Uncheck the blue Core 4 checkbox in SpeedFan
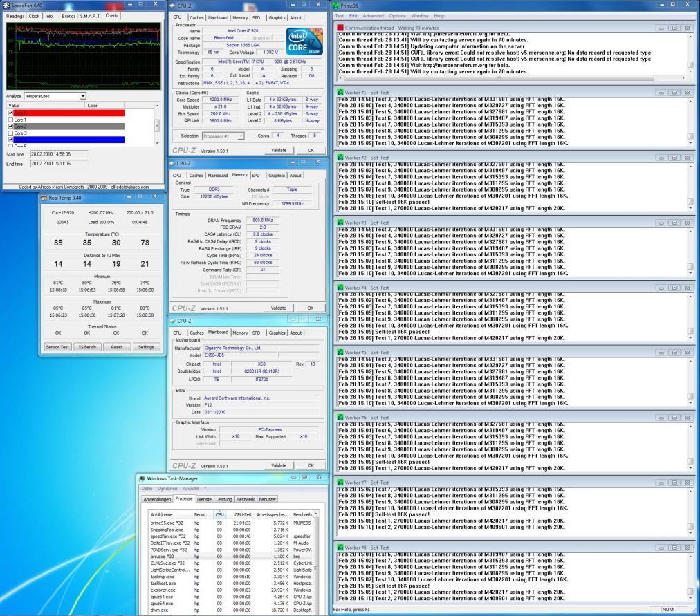 10,140
